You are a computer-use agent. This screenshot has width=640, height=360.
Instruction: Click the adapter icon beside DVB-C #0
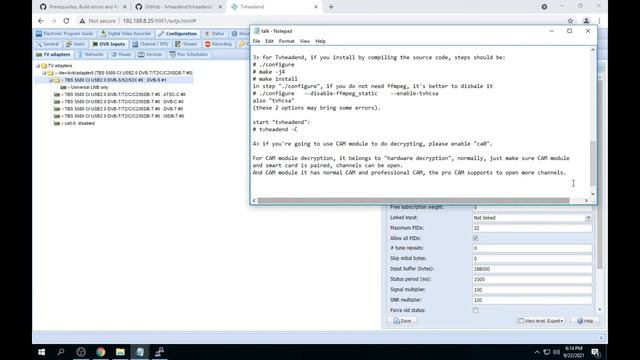point(57,102)
